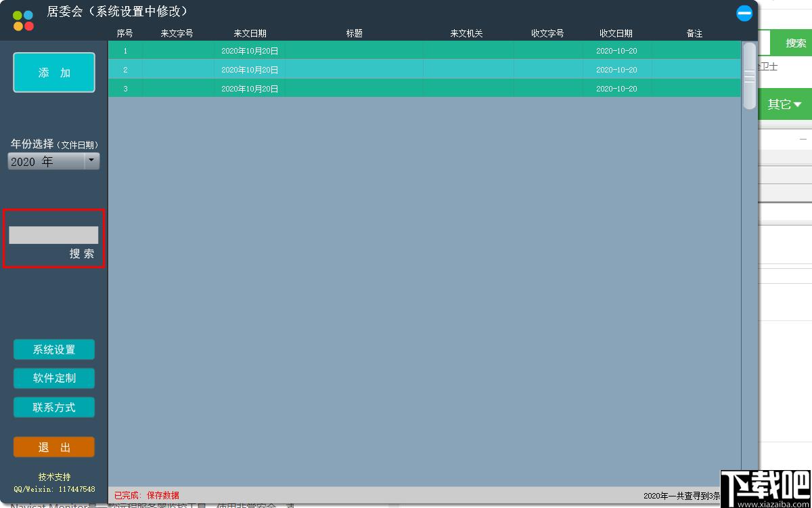Click the 序号 column header
This screenshot has width=812, height=508.
125,33
